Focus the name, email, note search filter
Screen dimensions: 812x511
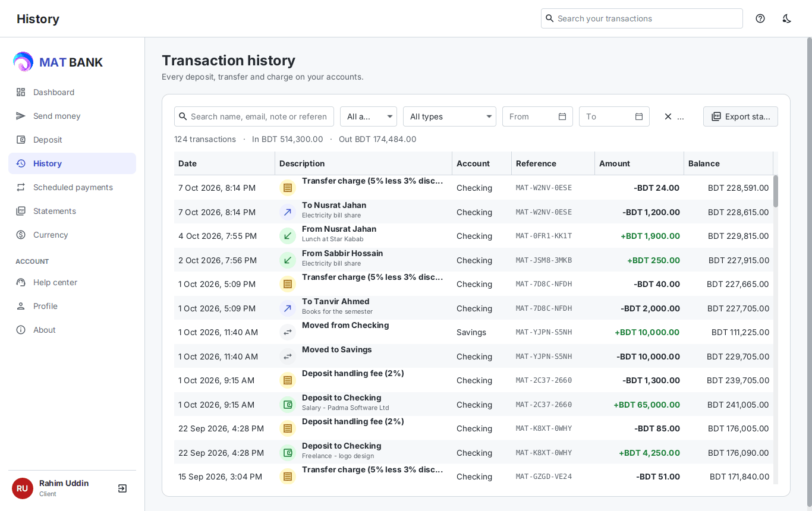pyautogui.click(x=254, y=116)
